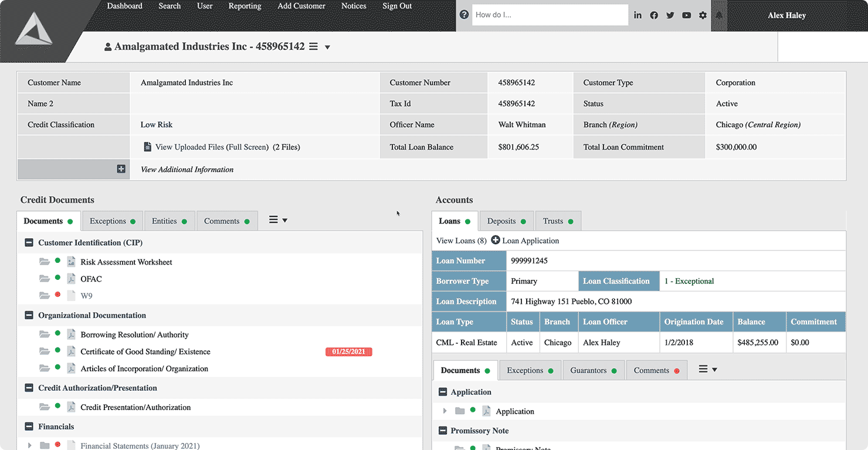The width and height of the screenshot is (868, 450).
Task: Click the help question mark icon
Action: [464, 15]
